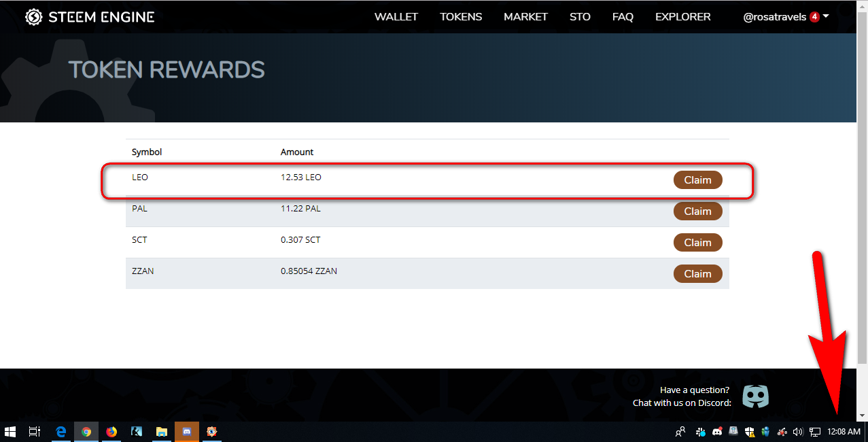Click the red 4 notification badge
This screenshot has height=442, width=868.
click(x=814, y=17)
